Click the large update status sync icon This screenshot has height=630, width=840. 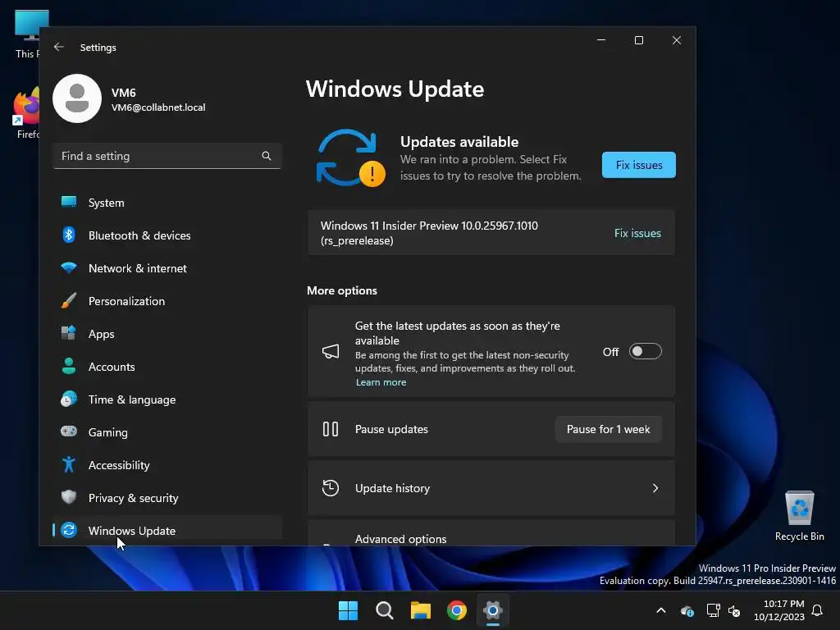350,158
